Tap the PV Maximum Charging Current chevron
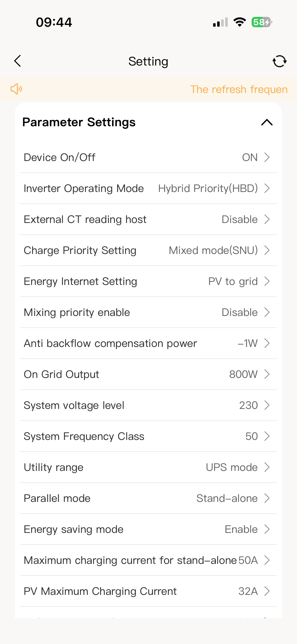 click(267, 591)
